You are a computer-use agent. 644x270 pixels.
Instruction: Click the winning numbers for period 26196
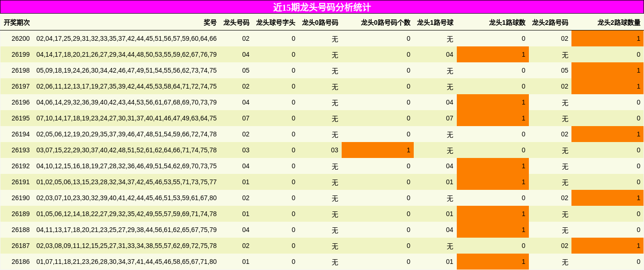coord(126,102)
